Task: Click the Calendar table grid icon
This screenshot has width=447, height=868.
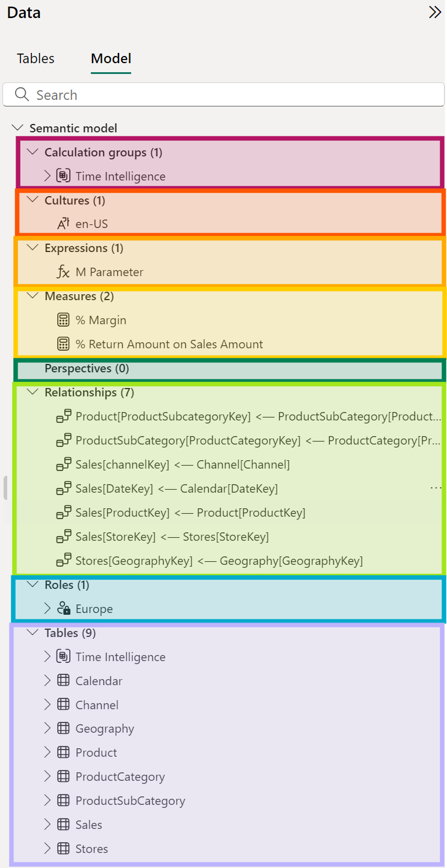Action: (63, 681)
